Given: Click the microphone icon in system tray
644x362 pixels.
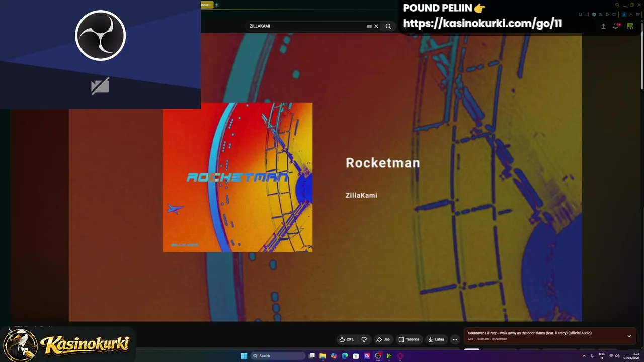Looking at the screenshot, I should (592, 356).
